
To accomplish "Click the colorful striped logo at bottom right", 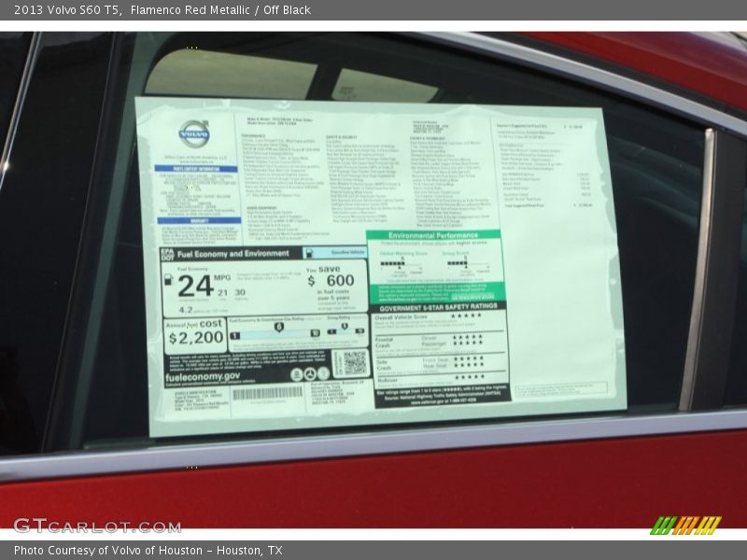I will click(x=685, y=525).
